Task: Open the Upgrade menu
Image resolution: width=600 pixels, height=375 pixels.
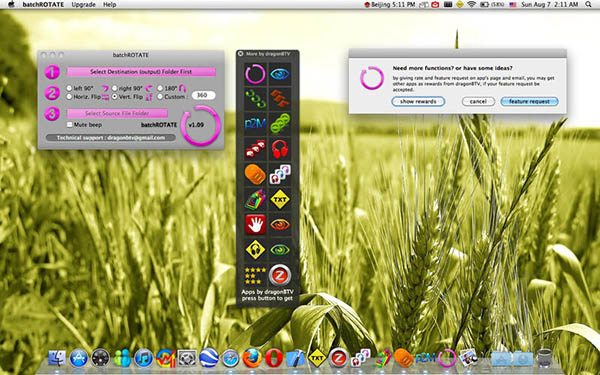Action: [83, 5]
